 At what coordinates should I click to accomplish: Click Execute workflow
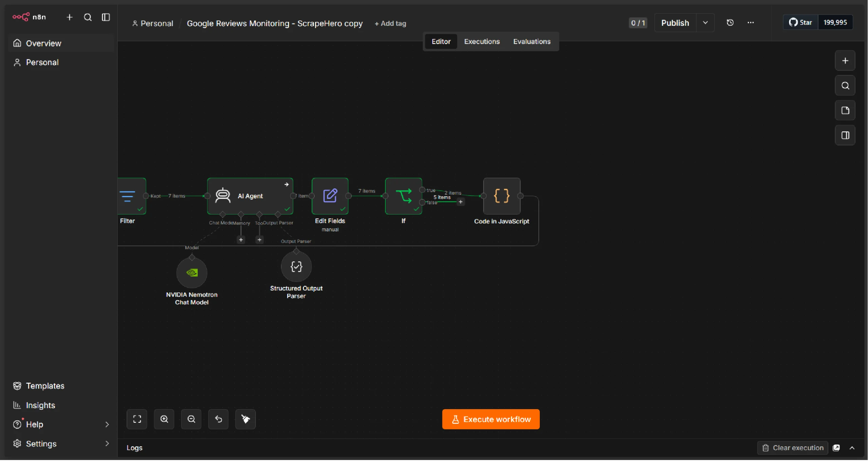[x=491, y=420]
